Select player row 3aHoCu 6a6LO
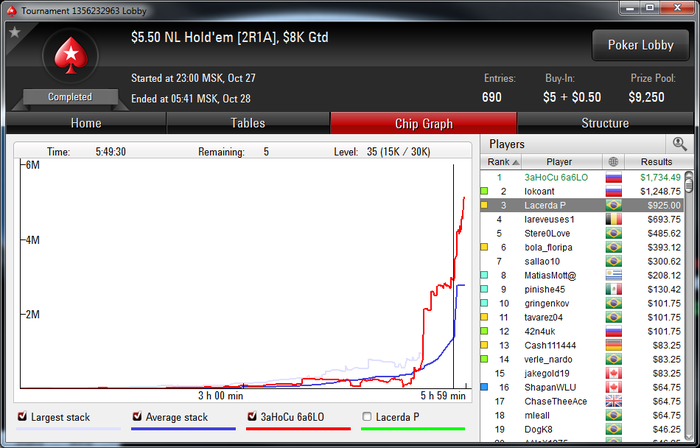 coord(582,178)
